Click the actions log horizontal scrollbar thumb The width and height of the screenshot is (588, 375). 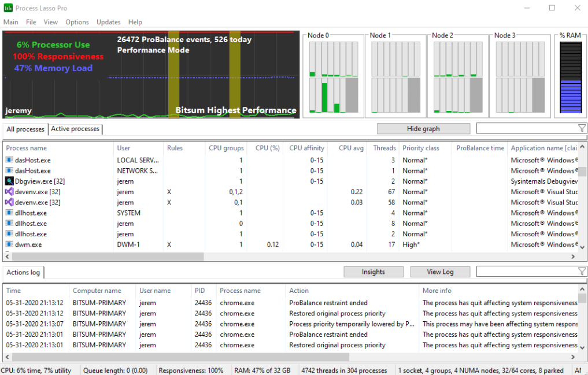click(x=180, y=357)
